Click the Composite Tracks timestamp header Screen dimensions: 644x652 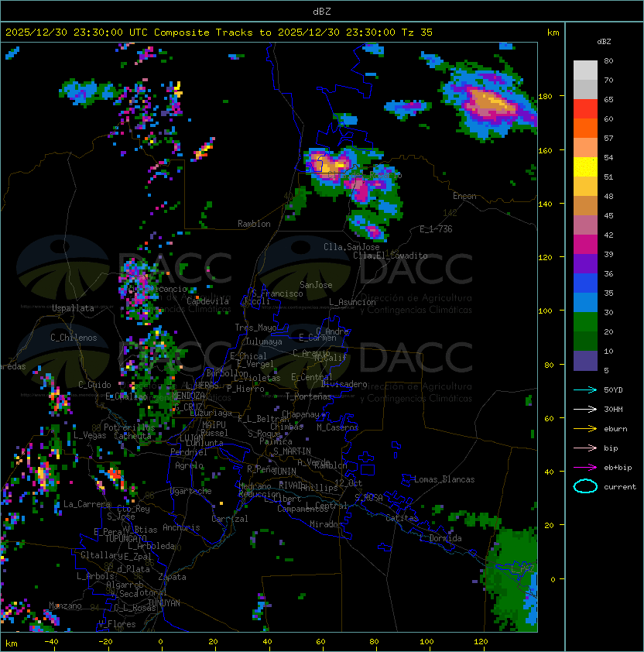(219, 33)
